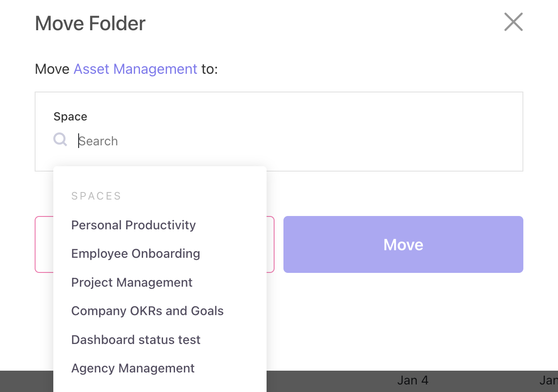Choose Employee Onboarding from spaces list
The image size is (558, 392).
pyautogui.click(x=136, y=254)
